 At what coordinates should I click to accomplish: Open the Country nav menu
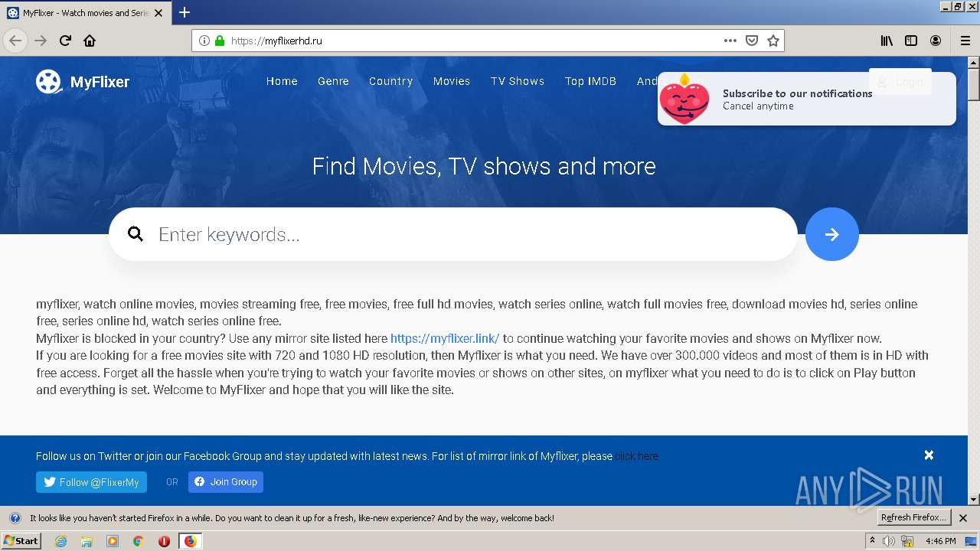tap(390, 81)
